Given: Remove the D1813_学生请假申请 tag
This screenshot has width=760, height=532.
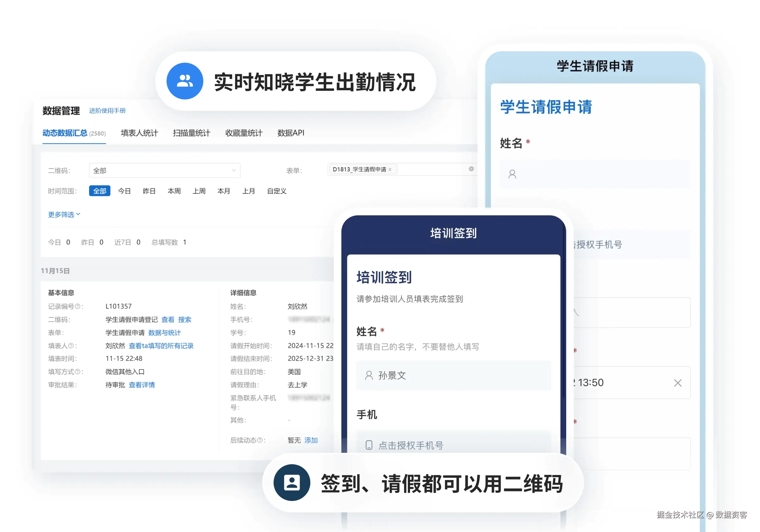Looking at the screenshot, I should [x=390, y=169].
